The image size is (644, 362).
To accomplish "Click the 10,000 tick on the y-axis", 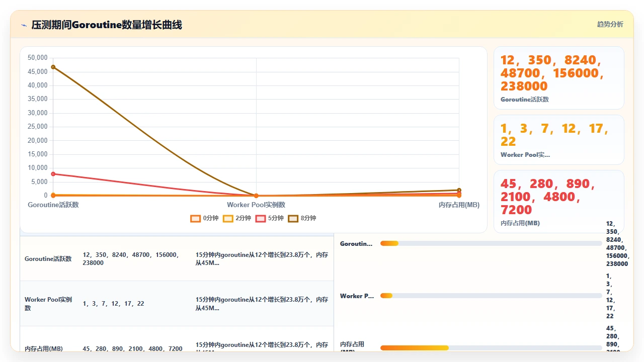I will click(x=38, y=168).
